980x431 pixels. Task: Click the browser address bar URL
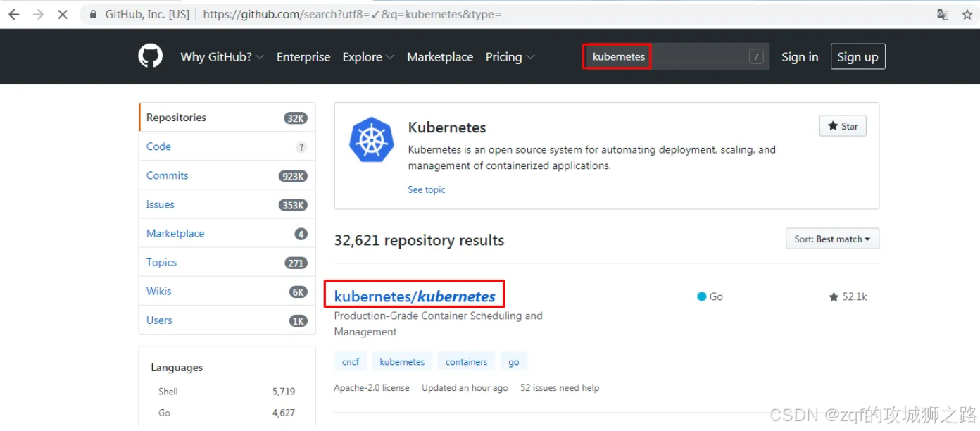point(352,14)
